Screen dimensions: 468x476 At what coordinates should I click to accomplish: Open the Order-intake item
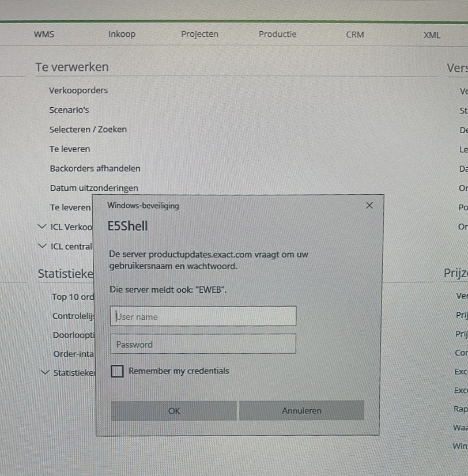pyautogui.click(x=74, y=354)
